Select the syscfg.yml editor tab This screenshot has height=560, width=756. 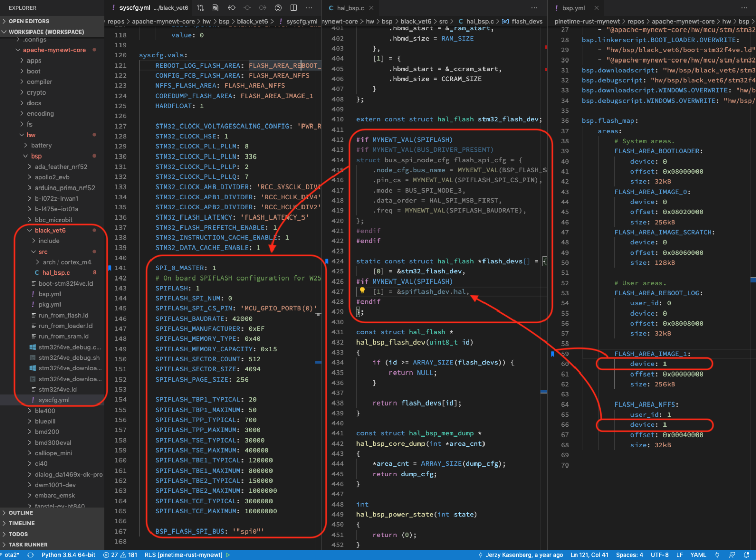pos(135,8)
